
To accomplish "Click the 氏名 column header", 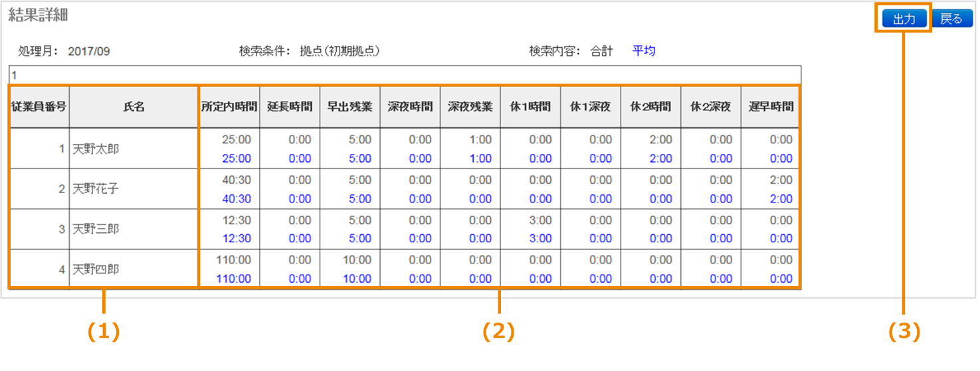I will click(x=134, y=106).
